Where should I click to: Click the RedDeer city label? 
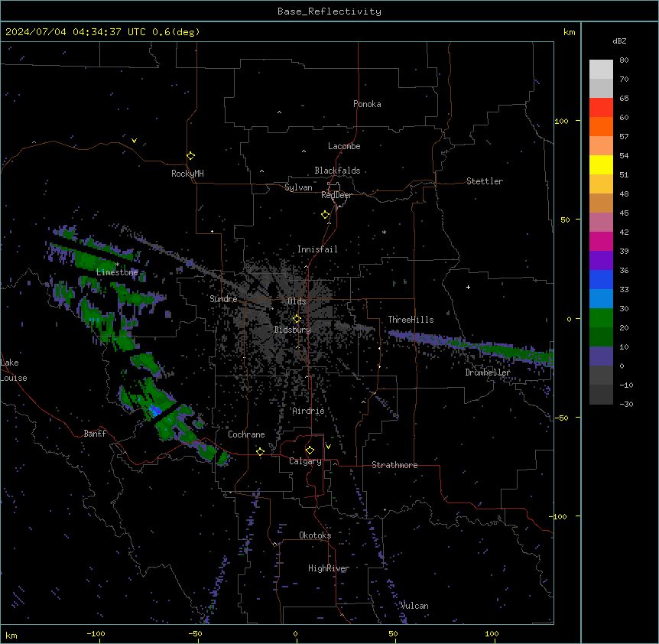coord(336,195)
